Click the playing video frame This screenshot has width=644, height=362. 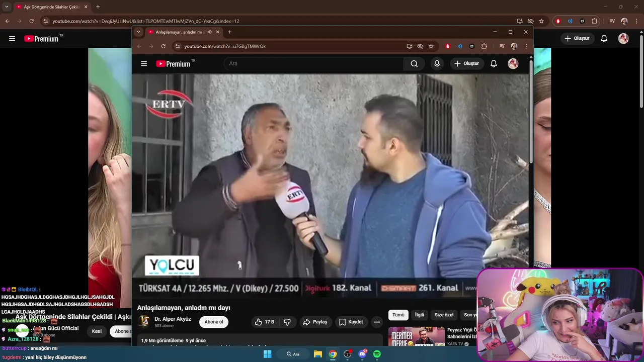pos(331,186)
